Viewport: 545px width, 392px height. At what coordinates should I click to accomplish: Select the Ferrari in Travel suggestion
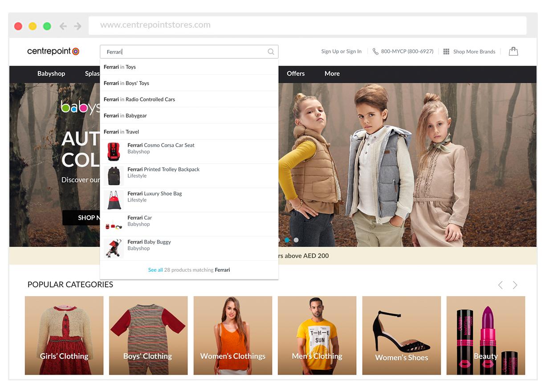tap(121, 131)
